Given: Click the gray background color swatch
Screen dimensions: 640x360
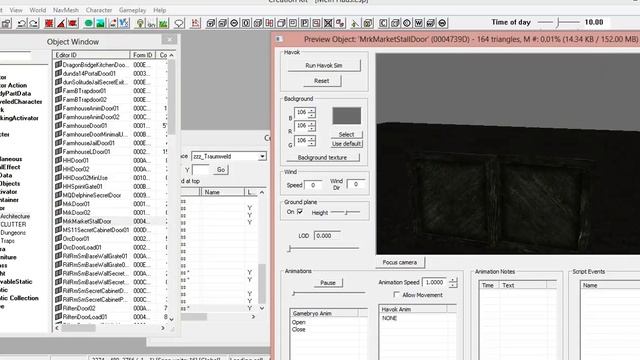Looking at the screenshot, I should [347, 116].
